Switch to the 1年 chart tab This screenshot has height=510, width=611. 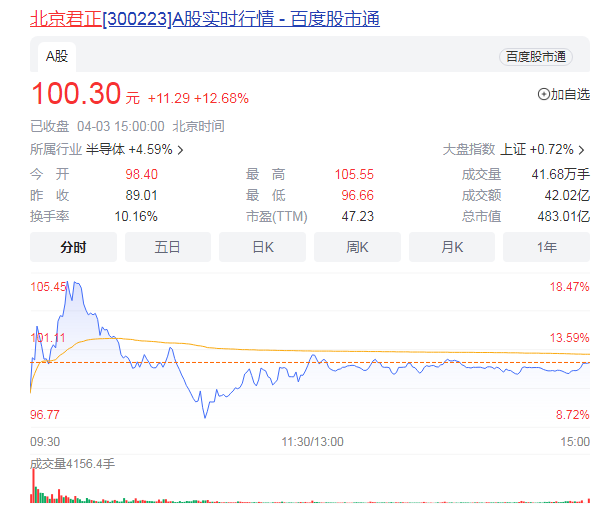click(546, 247)
